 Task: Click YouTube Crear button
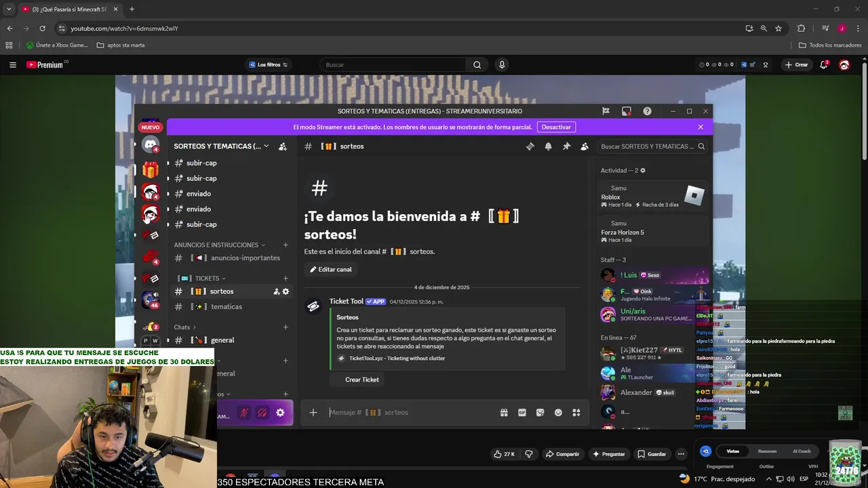point(797,65)
